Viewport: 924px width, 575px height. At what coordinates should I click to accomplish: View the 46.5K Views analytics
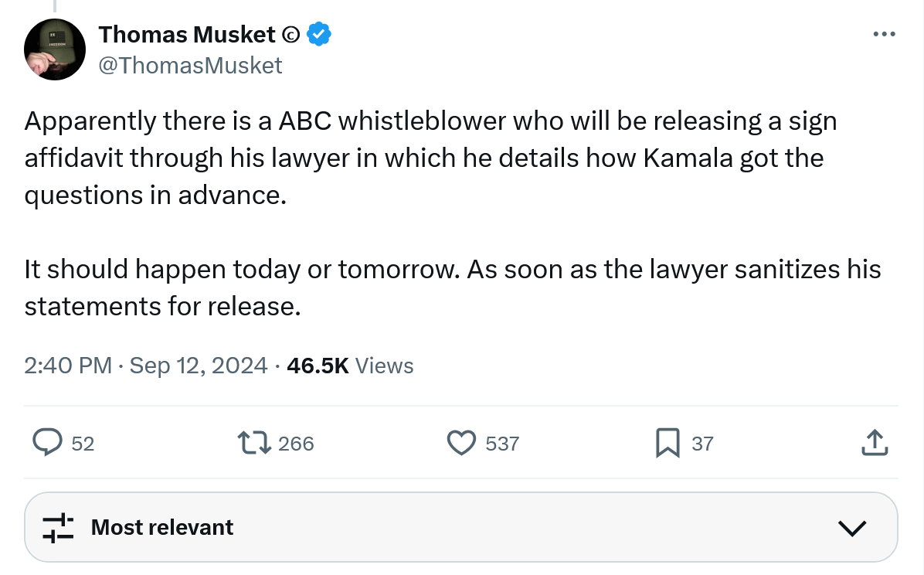[x=350, y=366]
